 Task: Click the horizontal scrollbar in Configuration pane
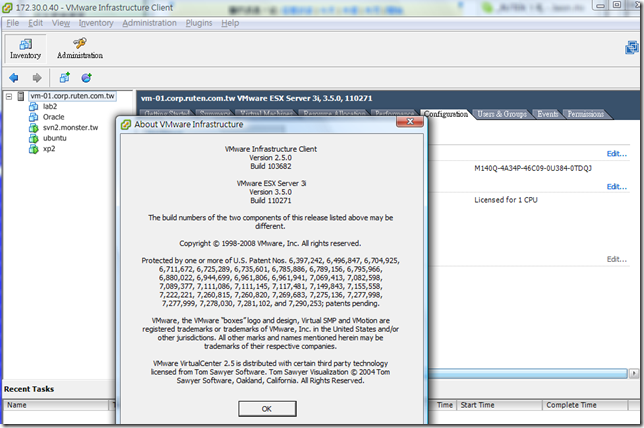[528, 373]
